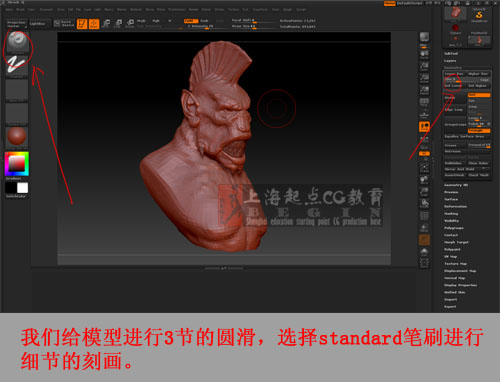500x382 pixels.
Task: Toggle Smt option next to Divide
Action: click(x=479, y=95)
